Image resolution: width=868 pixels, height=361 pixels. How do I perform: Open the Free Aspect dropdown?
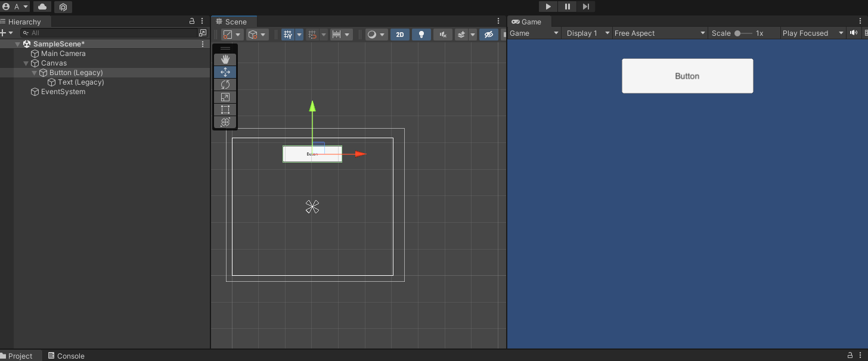(x=659, y=33)
